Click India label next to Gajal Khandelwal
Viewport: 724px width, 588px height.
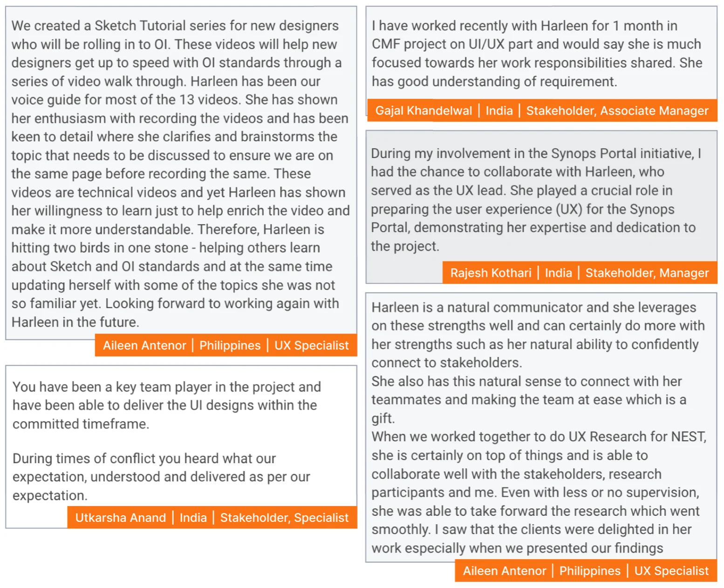click(x=499, y=110)
